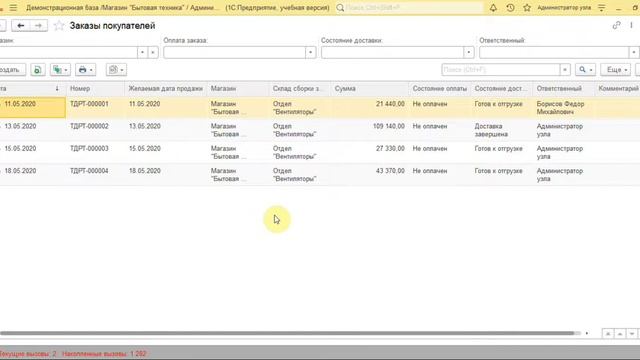Get link to this form icon
640x360 pixels.
616,25
